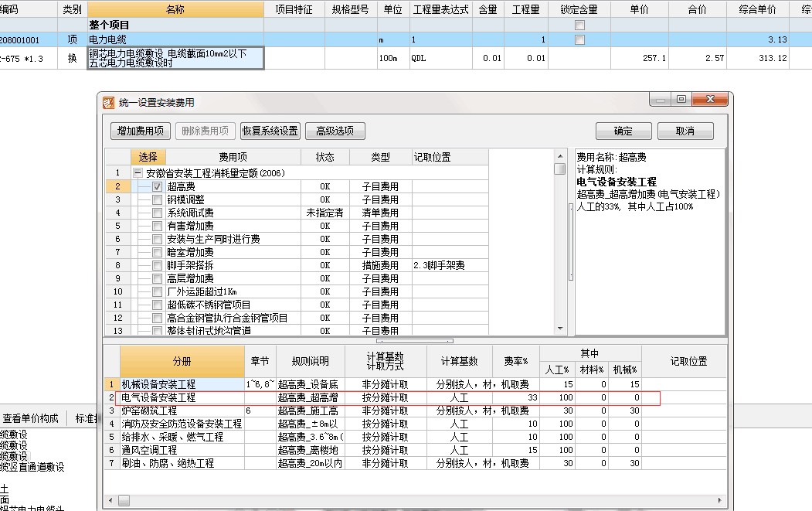The image size is (812, 511).
Task: Click the 铜芯电力电缆敷设 name cell
Action: [x=175, y=58]
